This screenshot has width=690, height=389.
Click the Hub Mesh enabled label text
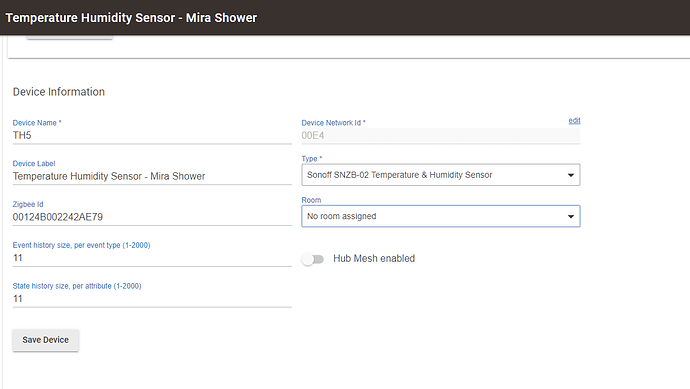tap(374, 259)
